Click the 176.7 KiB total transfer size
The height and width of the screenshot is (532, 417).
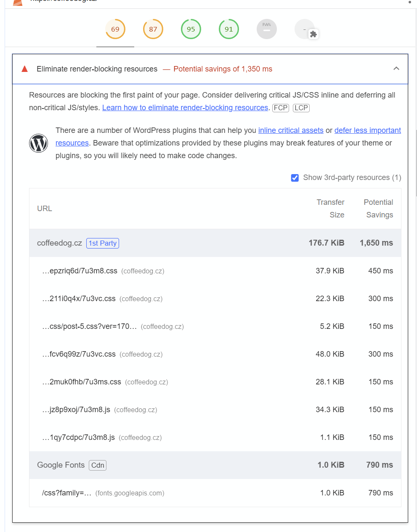327,243
